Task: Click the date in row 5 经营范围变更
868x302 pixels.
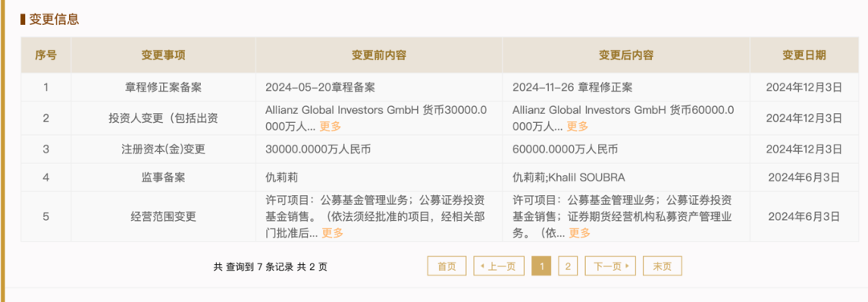Action: [x=805, y=216]
